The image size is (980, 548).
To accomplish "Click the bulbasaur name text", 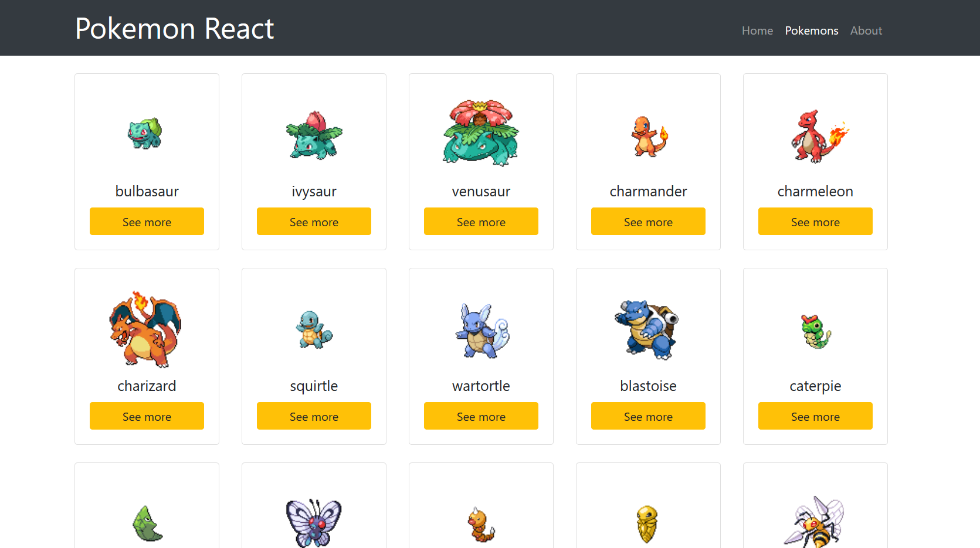I will point(147,192).
